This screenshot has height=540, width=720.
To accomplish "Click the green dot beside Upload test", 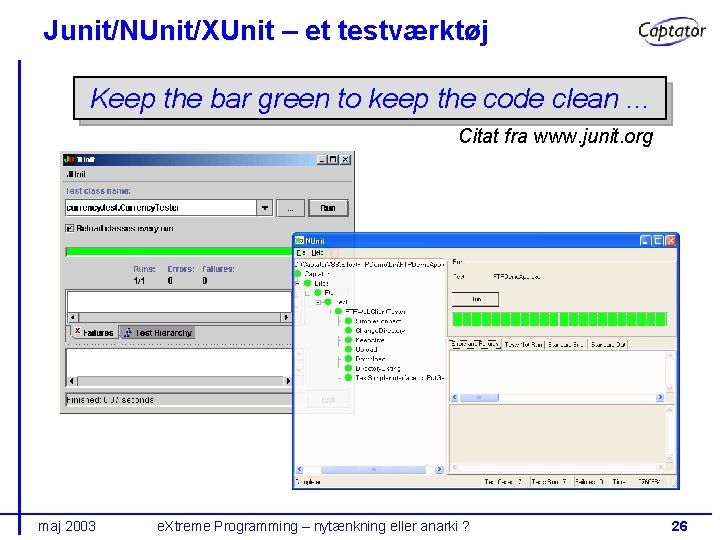I will click(348, 349).
